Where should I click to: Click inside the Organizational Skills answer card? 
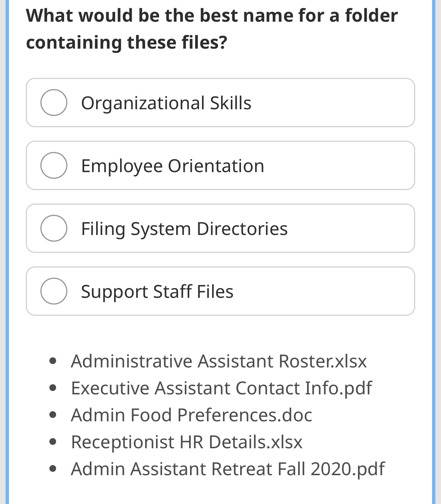pos(318,103)
